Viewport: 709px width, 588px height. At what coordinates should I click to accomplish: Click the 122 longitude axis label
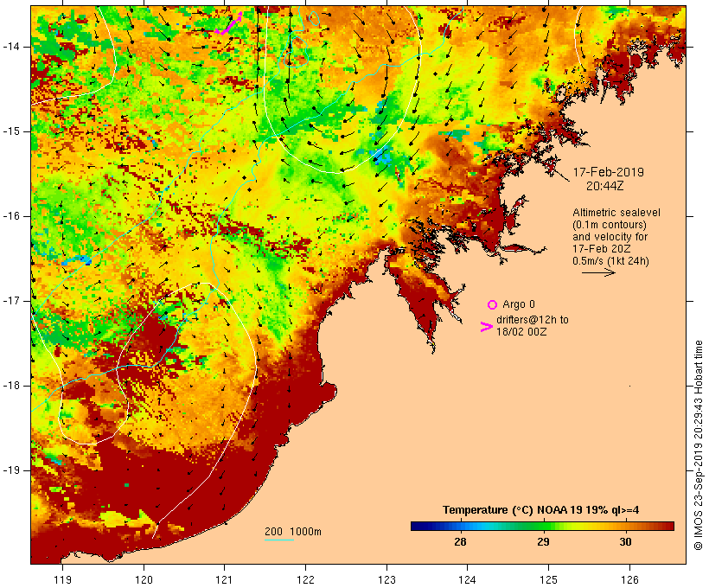[306, 579]
